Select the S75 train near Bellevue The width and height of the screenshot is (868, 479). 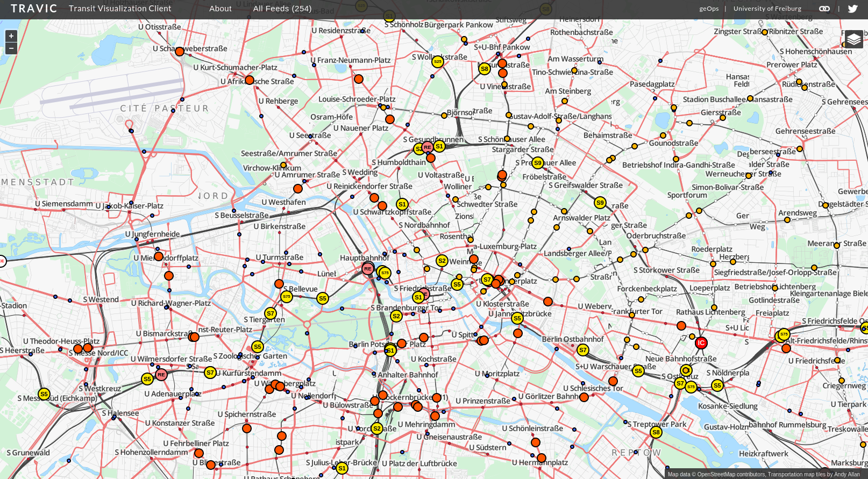coord(287,296)
